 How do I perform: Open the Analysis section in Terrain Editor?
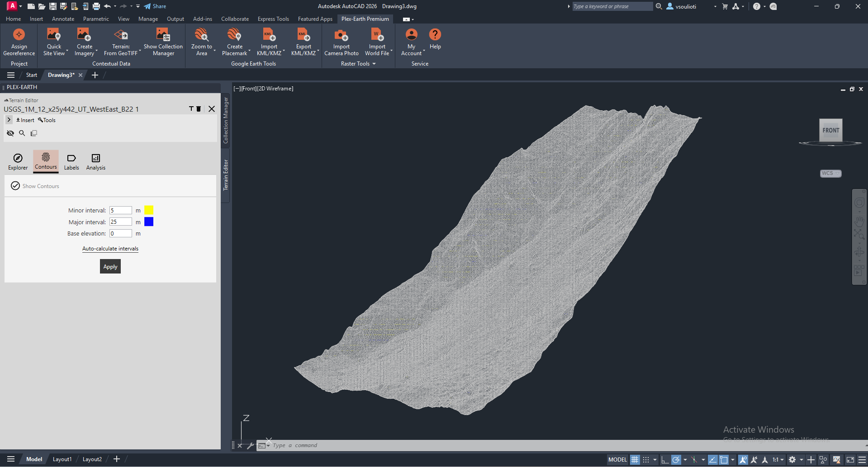pyautogui.click(x=95, y=161)
